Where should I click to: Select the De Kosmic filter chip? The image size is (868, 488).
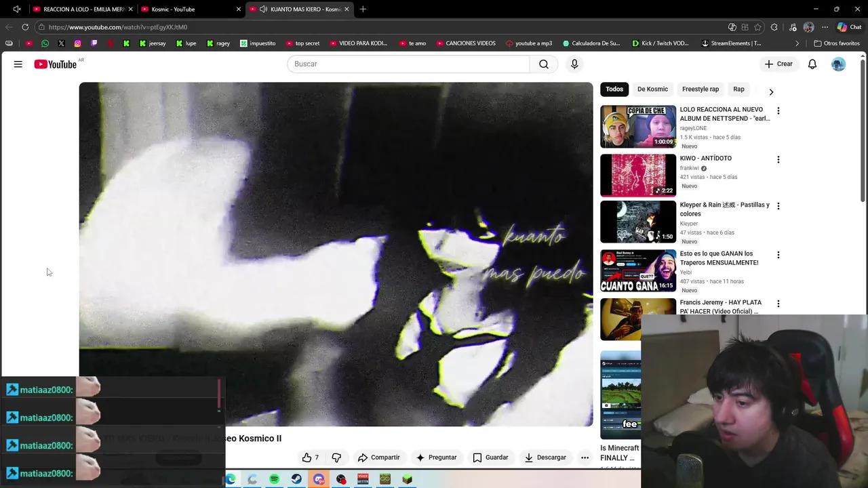click(x=652, y=89)
